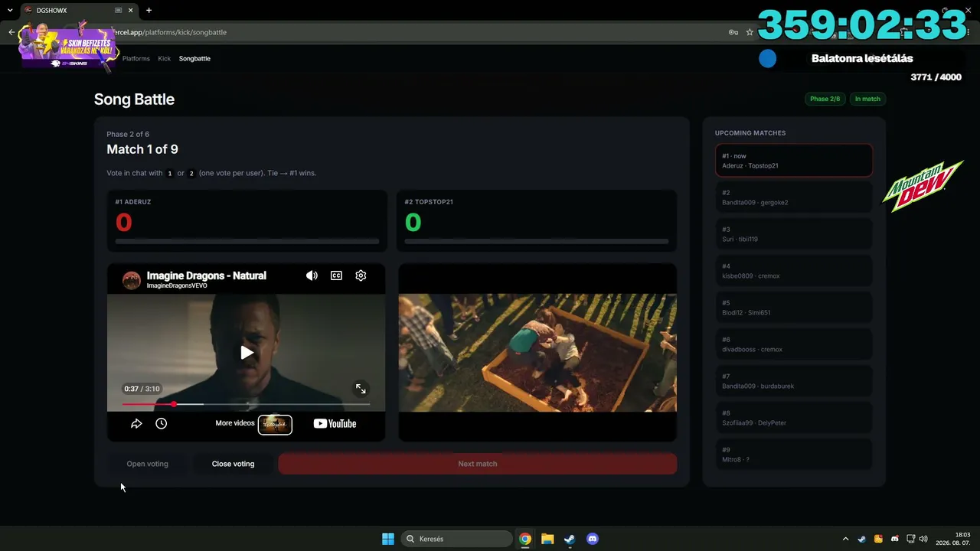
Task: Open Discord from the taskbar
Action: point(592,539)
